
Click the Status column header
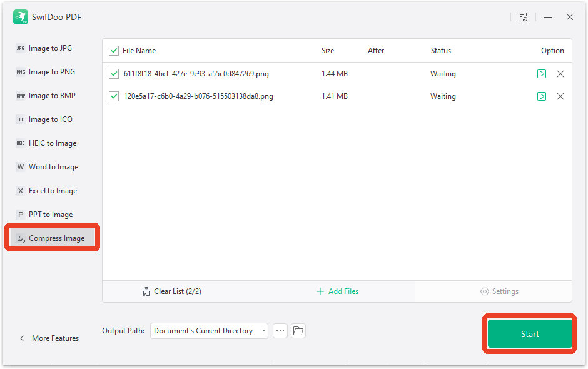coord(440,50)
